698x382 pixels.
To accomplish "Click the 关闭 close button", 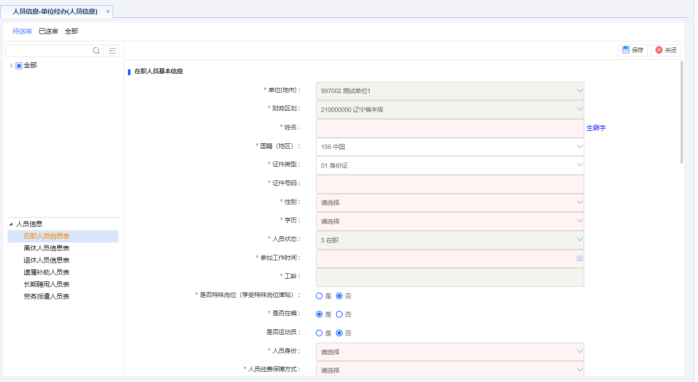I will pos(666,50).
